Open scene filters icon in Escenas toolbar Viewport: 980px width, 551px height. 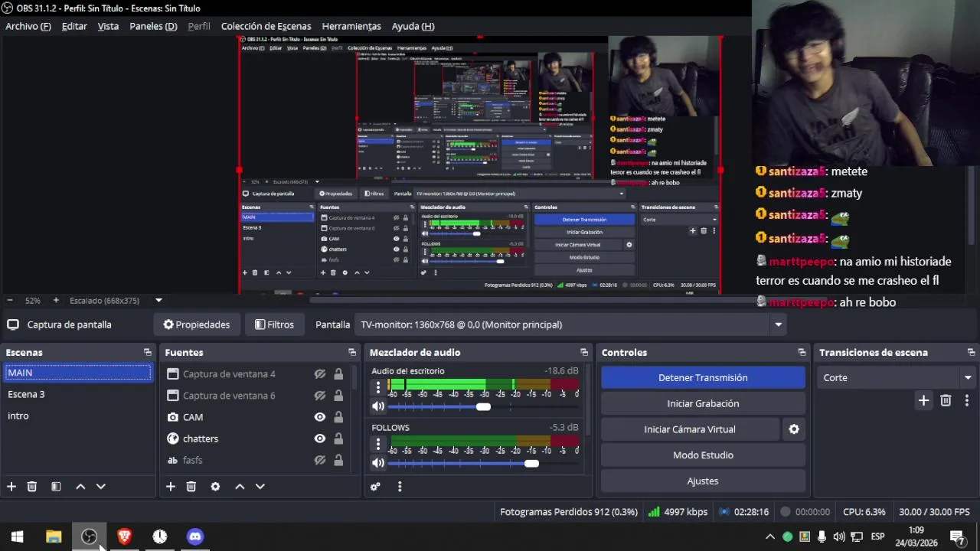pos(56,487)
